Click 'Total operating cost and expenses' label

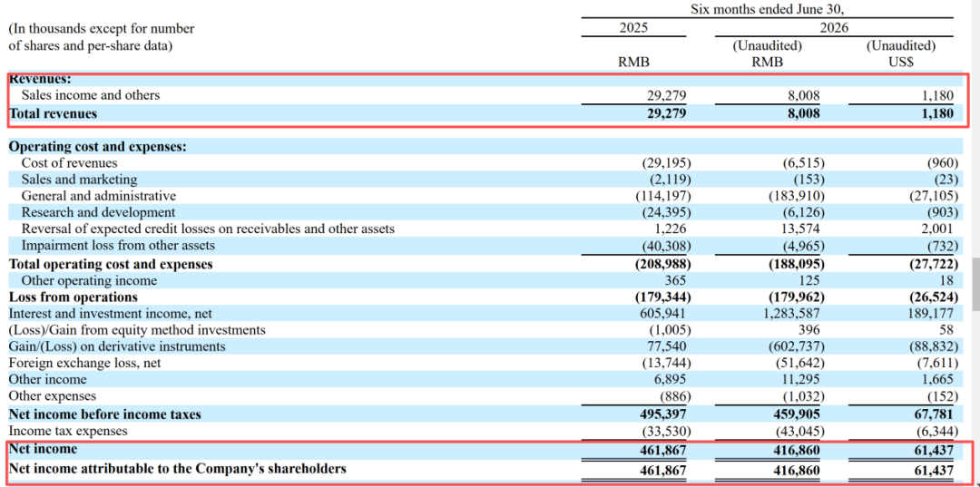(x=111, y=264)
